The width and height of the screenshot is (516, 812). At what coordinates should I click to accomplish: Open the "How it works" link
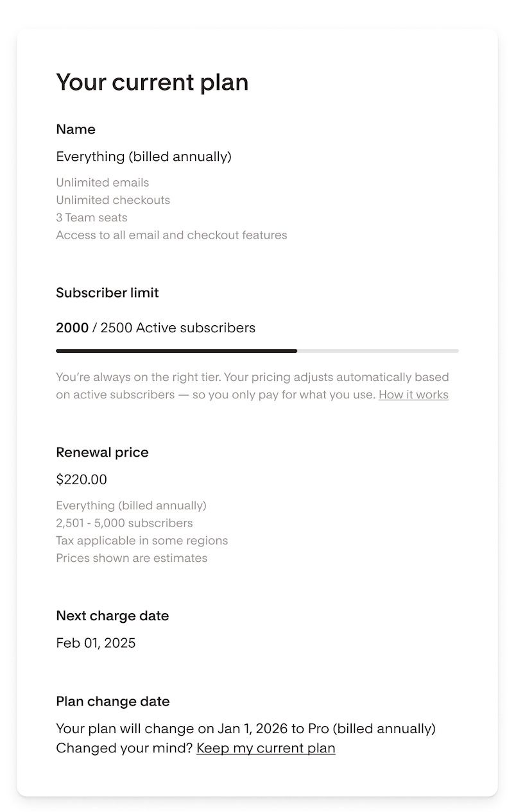pos(413,394)
